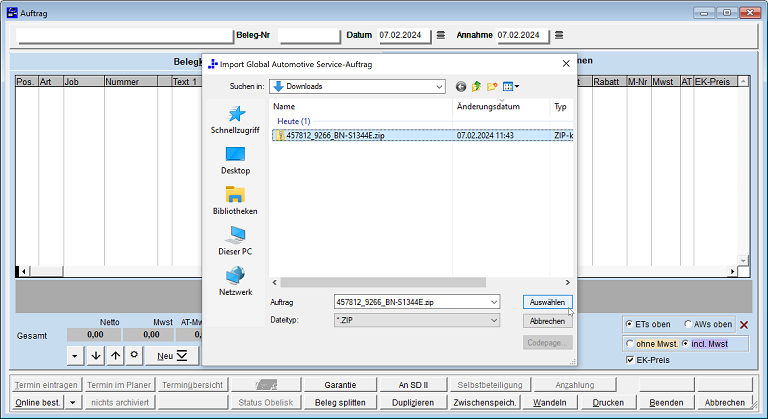Sort files by the Name column

pos(361,106)
